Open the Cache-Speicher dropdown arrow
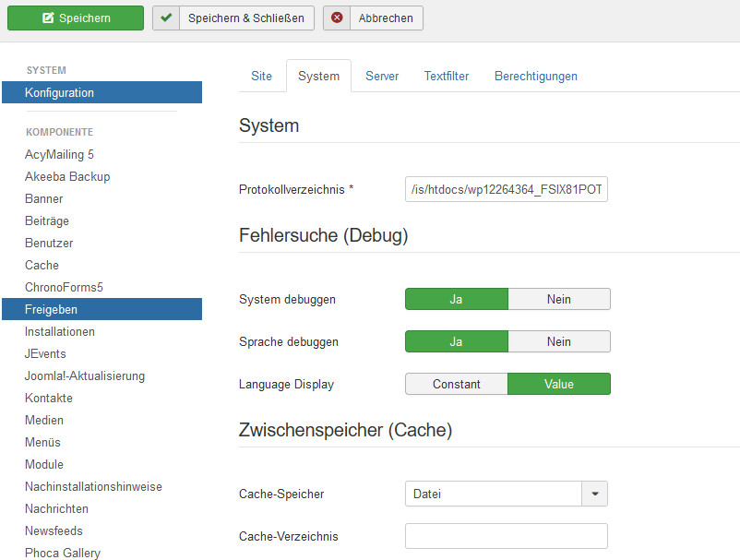This screenshot has width=740, height=560. pyautogui.click(x=594, y=494)
